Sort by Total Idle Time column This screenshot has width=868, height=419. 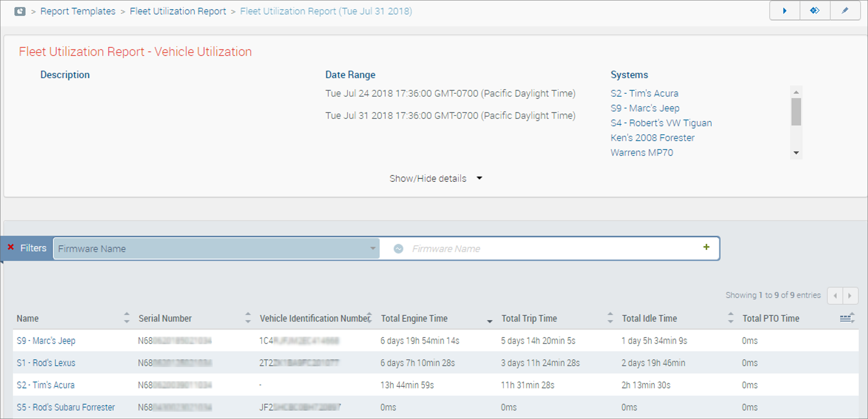[x=649, y=319]
